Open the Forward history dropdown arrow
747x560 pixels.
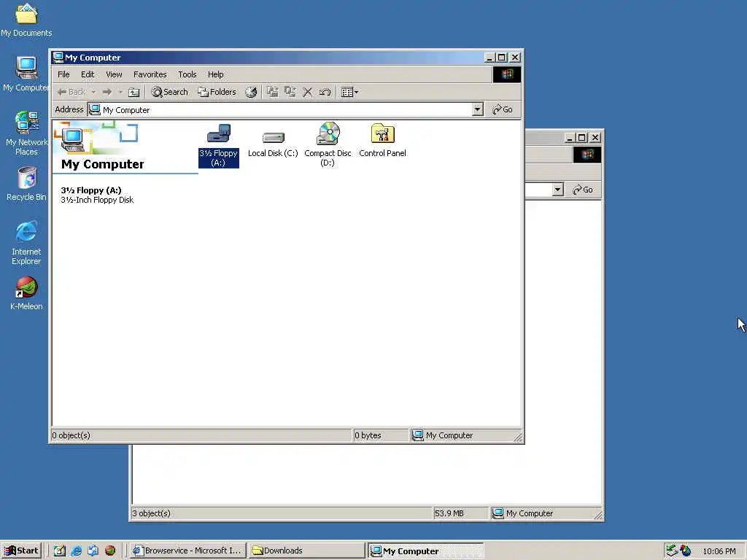pyautogui.click(x=120, y=92)
